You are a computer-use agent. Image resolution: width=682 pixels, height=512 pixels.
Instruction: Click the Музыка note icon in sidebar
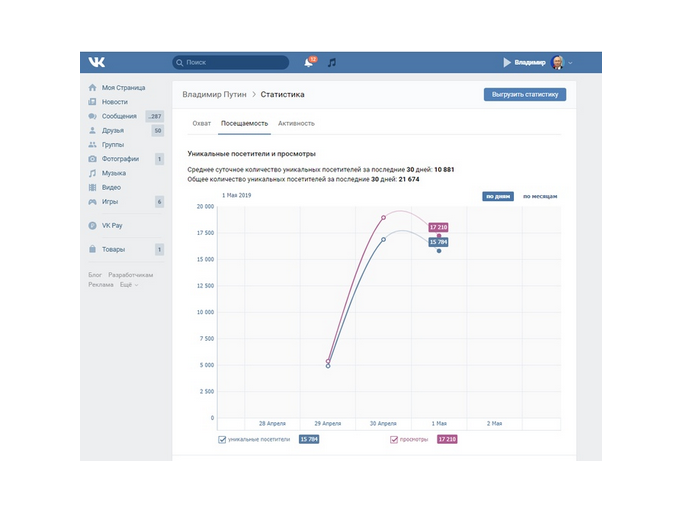92,173
